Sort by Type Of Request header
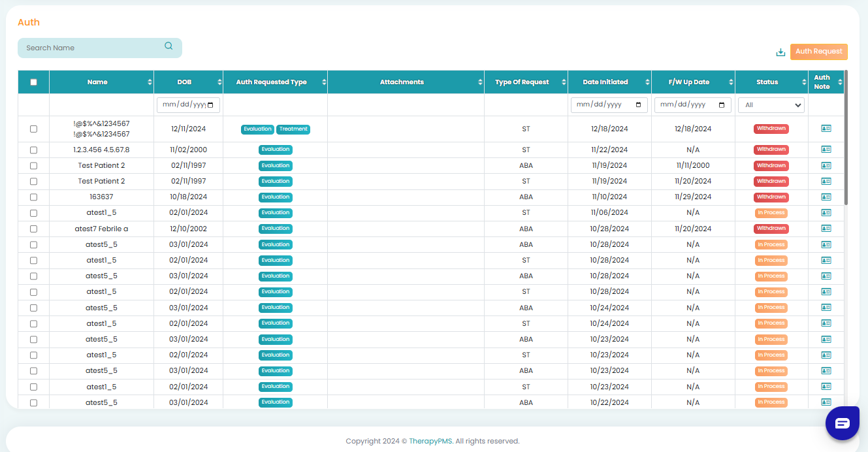868x452 pixels. (521, 82)
